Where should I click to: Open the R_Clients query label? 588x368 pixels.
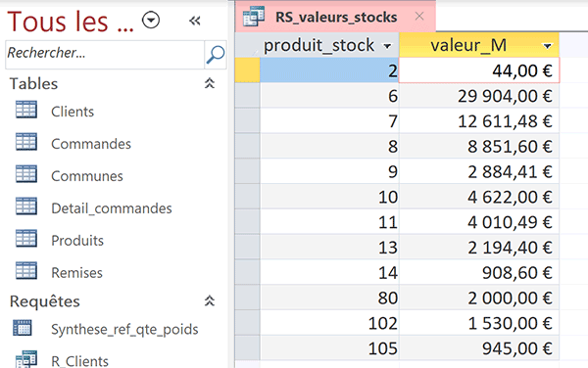pos(80,361)
